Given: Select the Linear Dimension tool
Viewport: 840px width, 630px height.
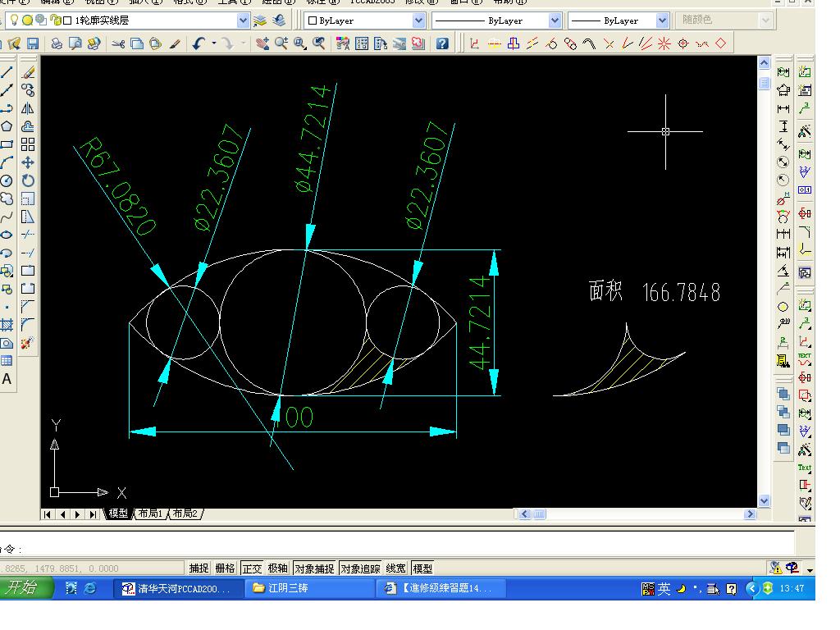Looking at the screenshot, I should click(783, 109).
